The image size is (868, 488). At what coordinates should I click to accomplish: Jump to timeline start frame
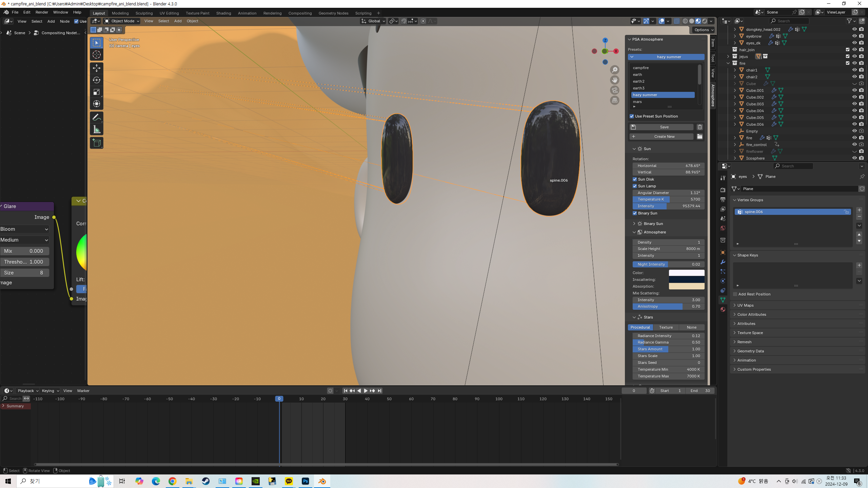(x=346, y=391)
